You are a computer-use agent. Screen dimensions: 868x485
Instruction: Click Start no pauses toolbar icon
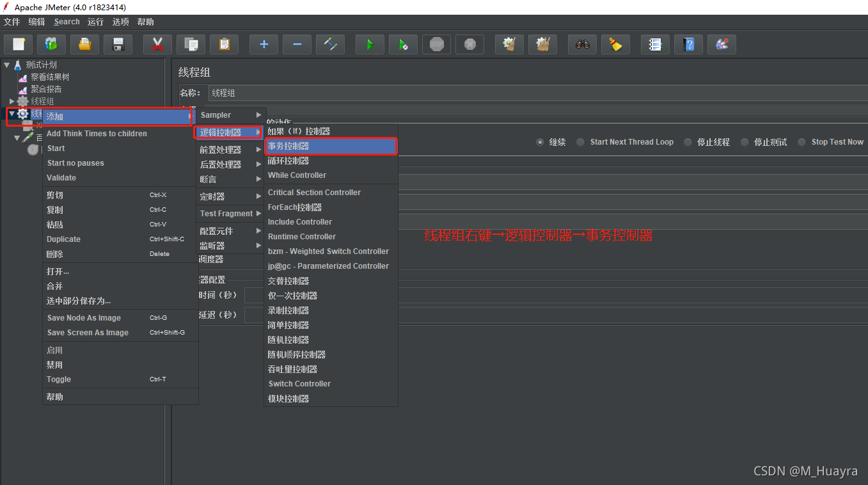(x=403, y=44)
